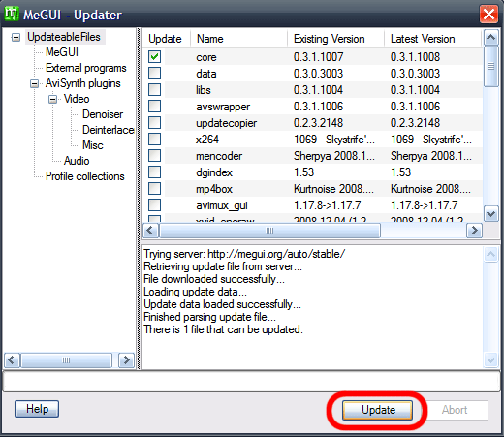
Task: Enable the x264 update checkbox
Action: [x=154, y=140]
